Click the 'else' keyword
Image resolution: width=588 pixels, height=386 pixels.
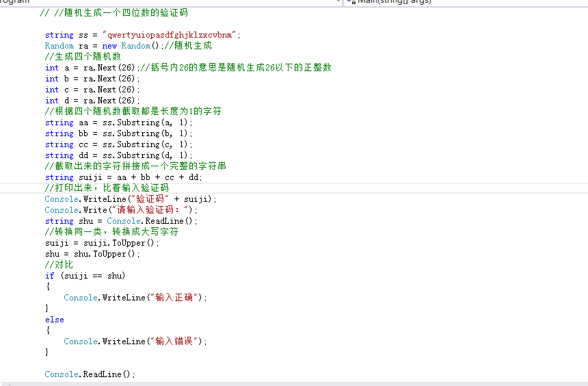coord(55,320)
